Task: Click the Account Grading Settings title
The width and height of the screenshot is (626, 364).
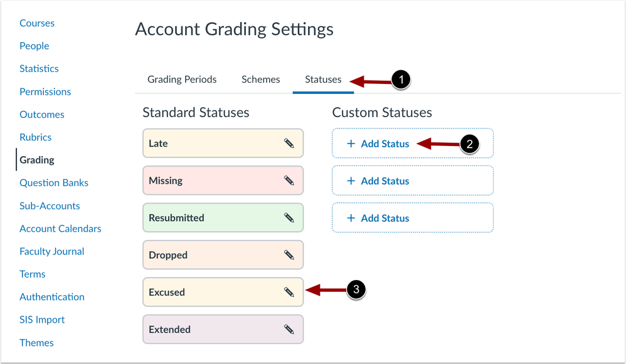Action: coord(235,29)
